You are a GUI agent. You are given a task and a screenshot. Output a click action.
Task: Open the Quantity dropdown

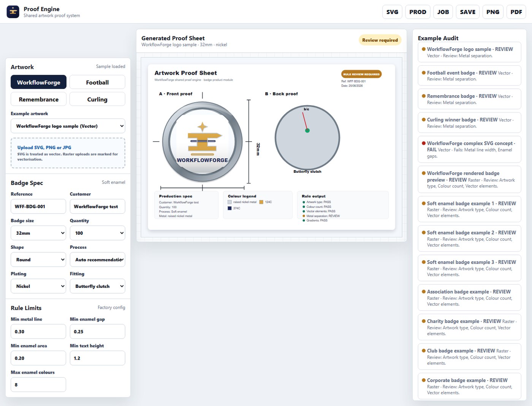click(97, 233)
